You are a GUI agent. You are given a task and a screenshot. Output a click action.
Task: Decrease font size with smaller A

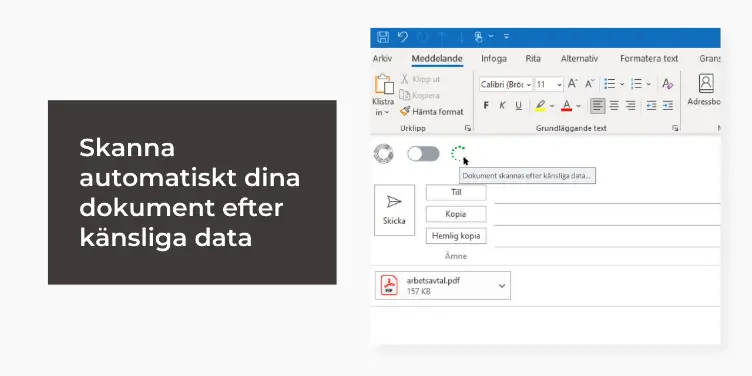589,84
